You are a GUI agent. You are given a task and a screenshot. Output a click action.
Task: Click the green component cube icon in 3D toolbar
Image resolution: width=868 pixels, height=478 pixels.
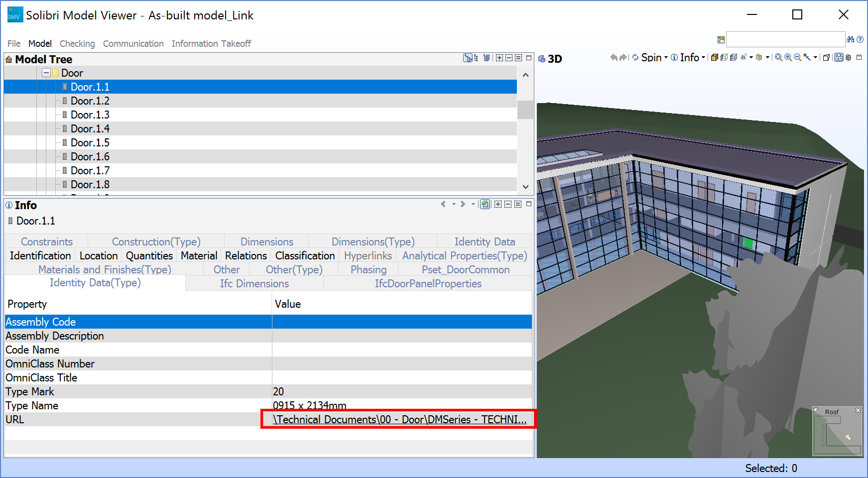coord(759,57)
